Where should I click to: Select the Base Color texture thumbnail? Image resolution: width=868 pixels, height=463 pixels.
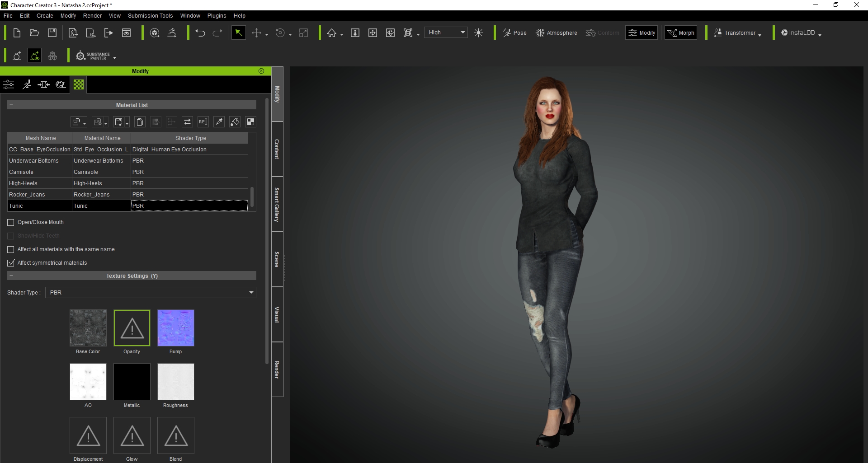click(x=88, y=328)
